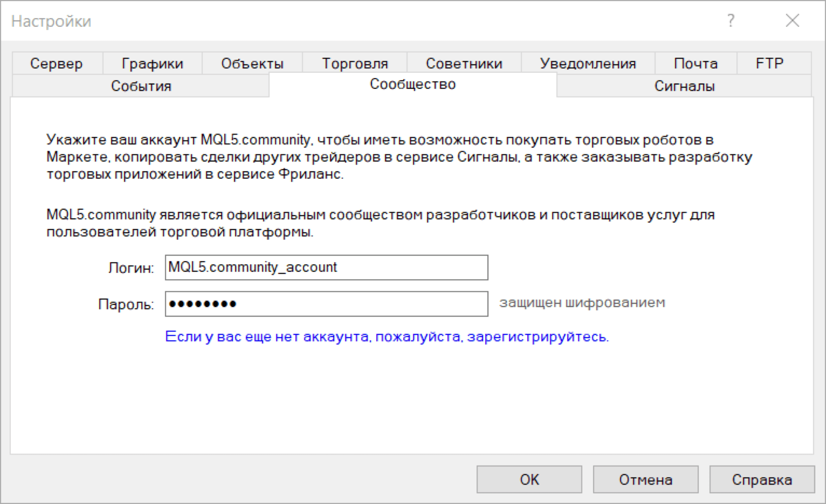The height and width of the screenshot is (504, 826).
Task: Follow the account registration link
Action: click(x=387, y=336)
